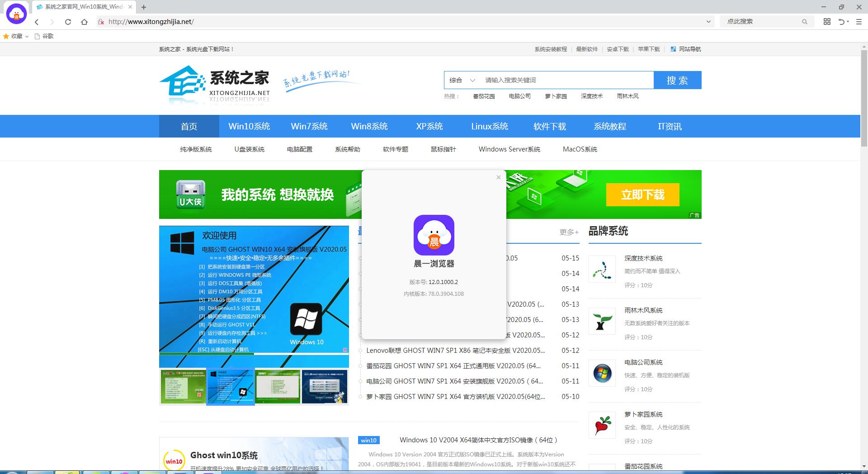Click the browser's duck avatar logo

click(x=16, y=14)
